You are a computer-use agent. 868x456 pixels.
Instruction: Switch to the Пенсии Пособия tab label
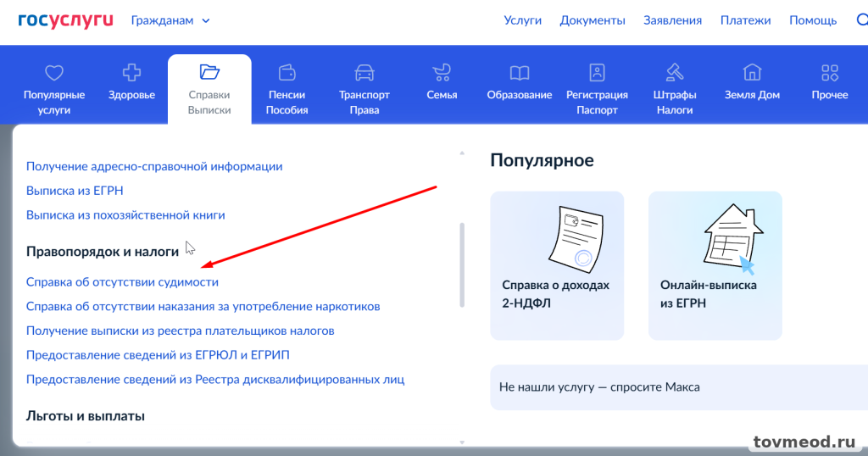[x=287, y=103]
